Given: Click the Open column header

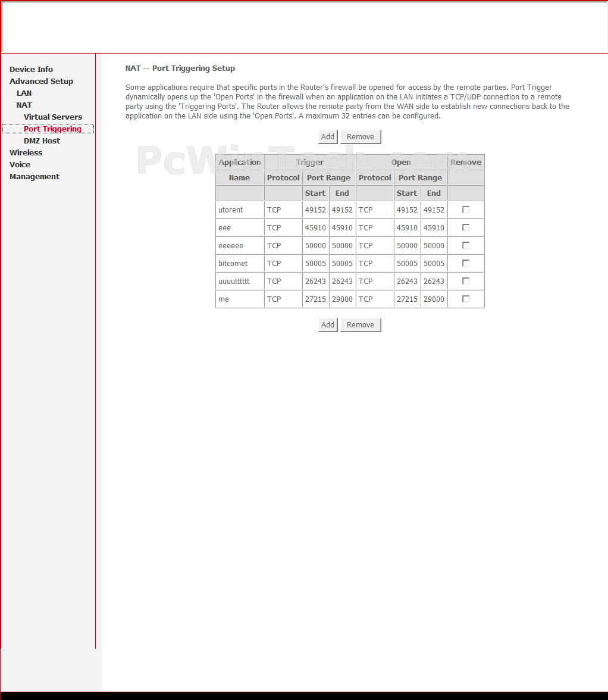Looking at the screenshot, I should coord(401,162).
